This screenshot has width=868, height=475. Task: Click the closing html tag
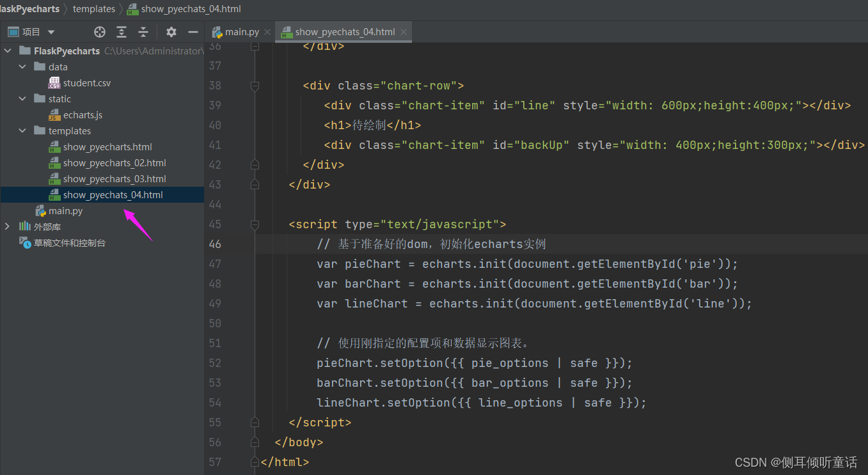(x=285, y=462)
